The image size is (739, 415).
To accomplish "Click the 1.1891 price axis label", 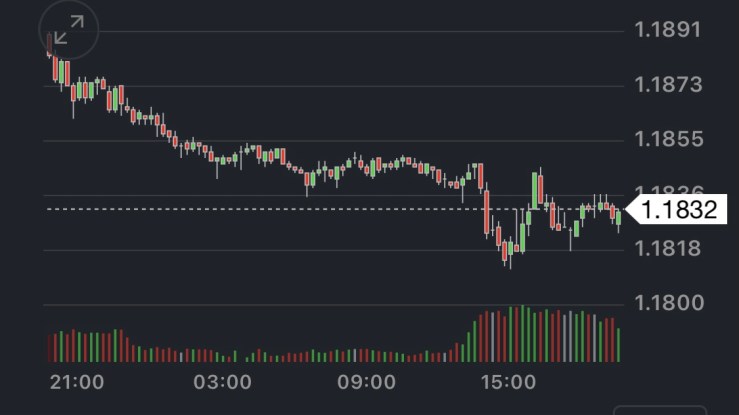I will (668, 29).
